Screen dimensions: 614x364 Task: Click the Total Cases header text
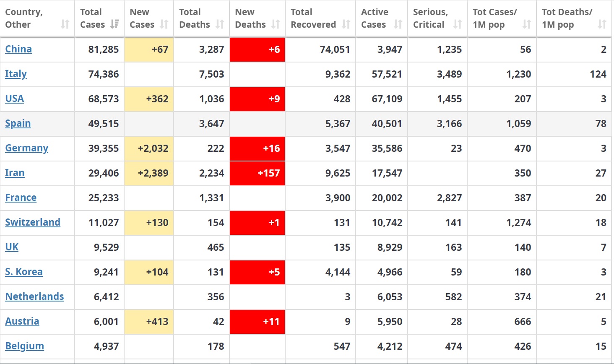pyautogui.click(x=92, y=18)
